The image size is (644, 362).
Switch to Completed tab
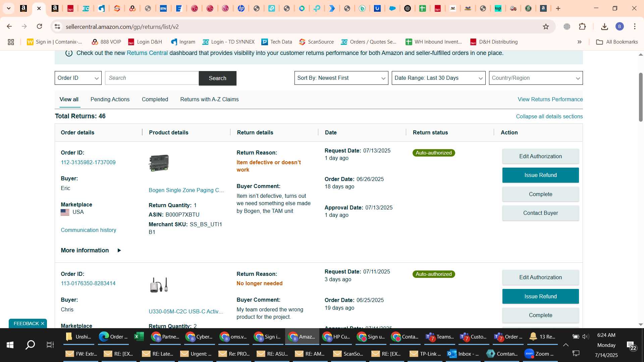pos(155,100)
